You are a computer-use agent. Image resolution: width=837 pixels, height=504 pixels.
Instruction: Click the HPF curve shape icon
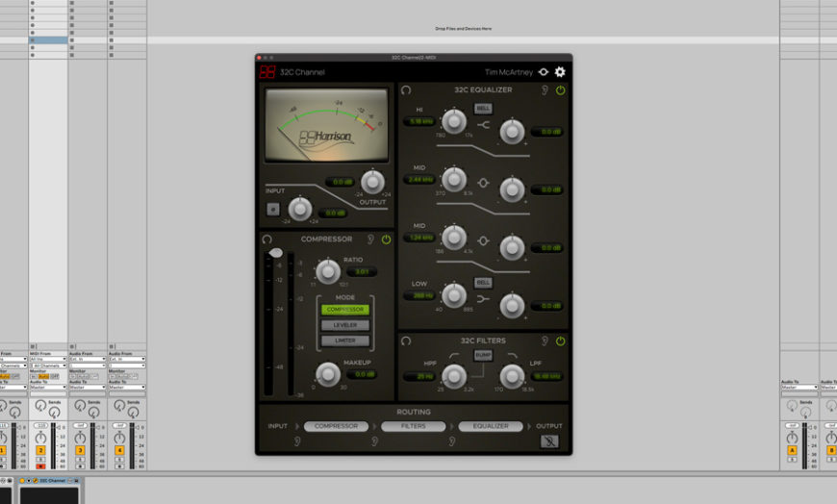coord(454,356)
